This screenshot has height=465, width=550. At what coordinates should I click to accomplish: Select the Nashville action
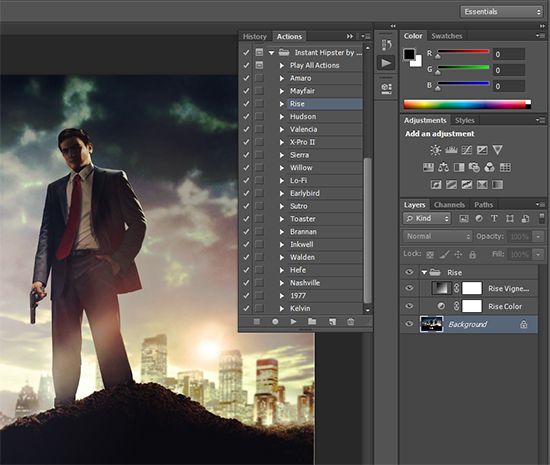(305, 283)
